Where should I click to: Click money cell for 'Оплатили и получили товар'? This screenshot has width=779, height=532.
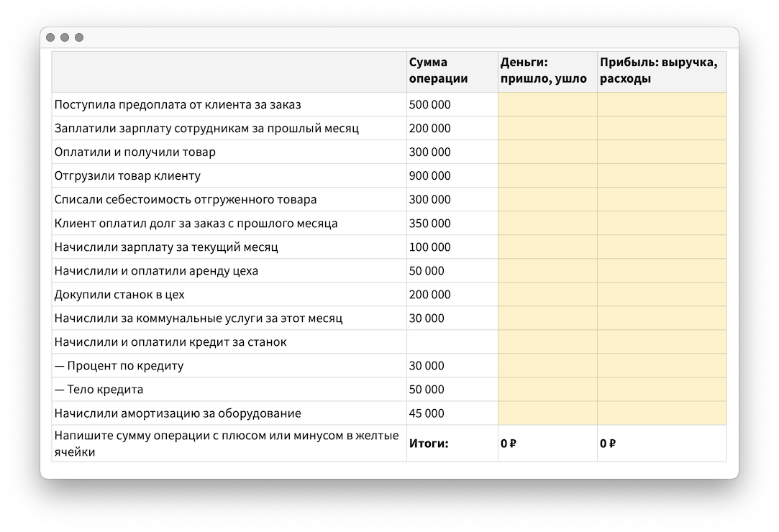tap(547, 152)
